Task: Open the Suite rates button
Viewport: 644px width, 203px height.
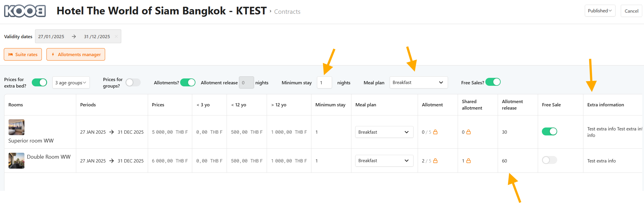Action: pyautogui.click(x=23, y=54)
